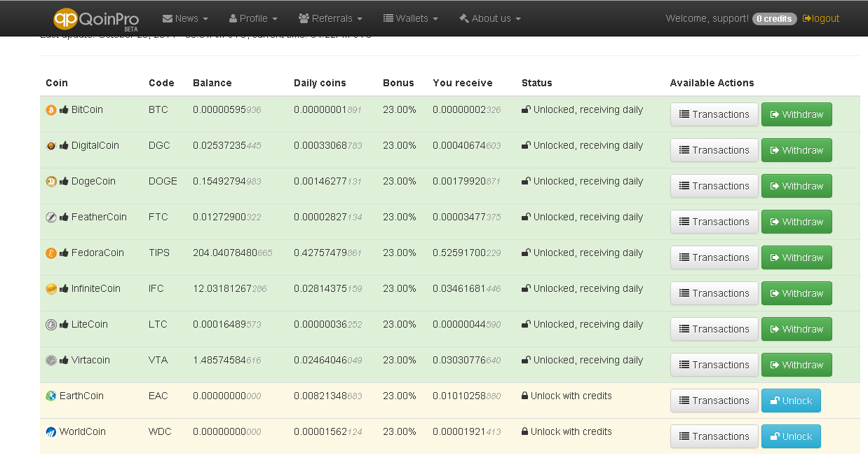
Task: View Virtacoin Transactions
Action: tap(714, 365)
